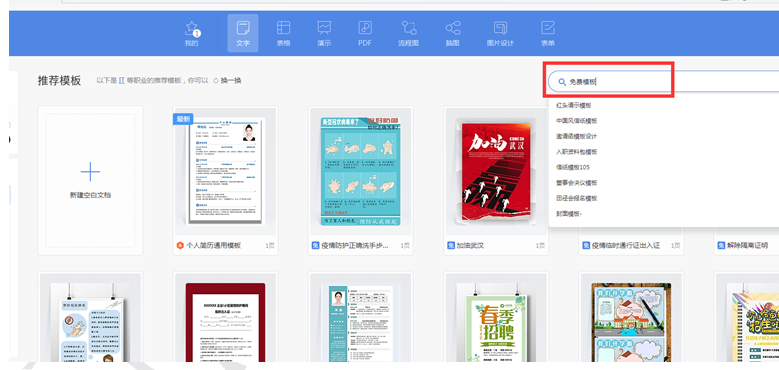Choose suggestion 入职资料包模板
This screenshot has height=370, width=779.
tap(577, 151)
